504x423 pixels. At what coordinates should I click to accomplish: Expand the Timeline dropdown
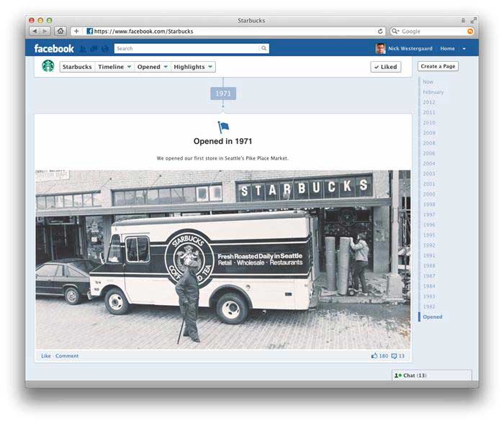pos(114,67)
